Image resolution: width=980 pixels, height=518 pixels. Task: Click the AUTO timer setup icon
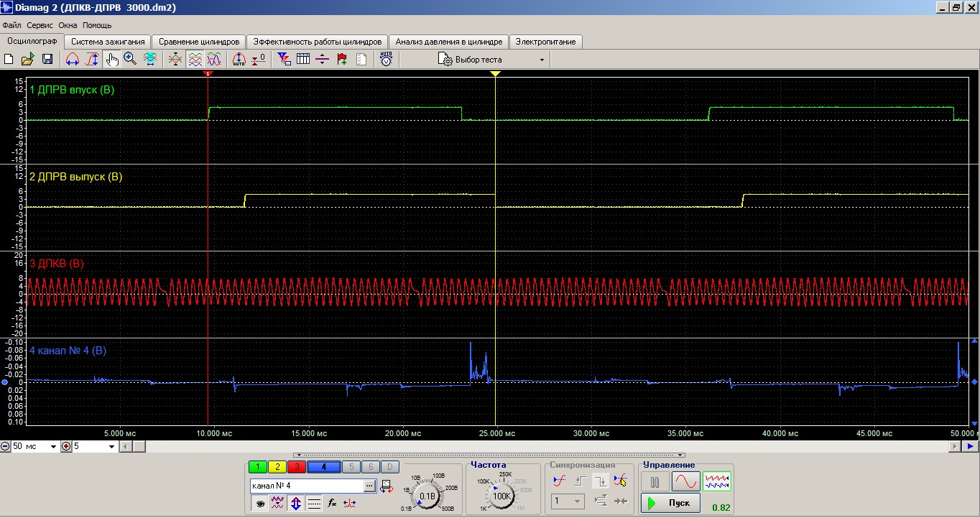tap(387, 60)
